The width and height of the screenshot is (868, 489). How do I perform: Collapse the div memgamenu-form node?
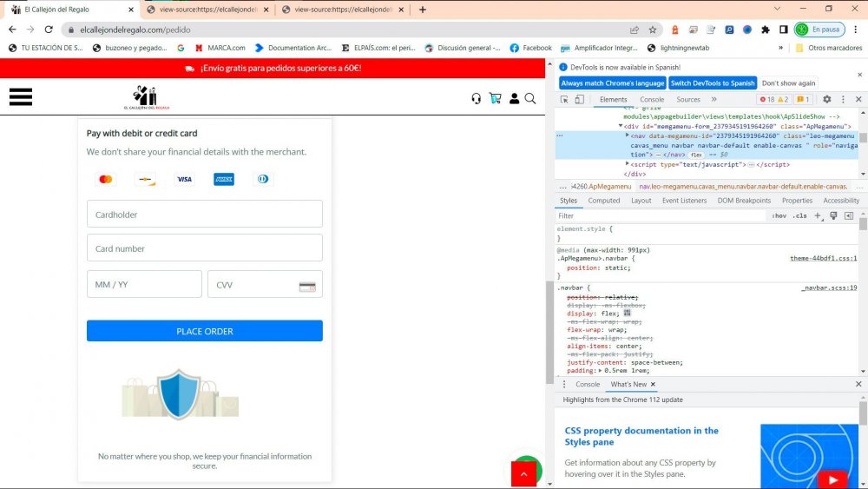pos(621,126)
